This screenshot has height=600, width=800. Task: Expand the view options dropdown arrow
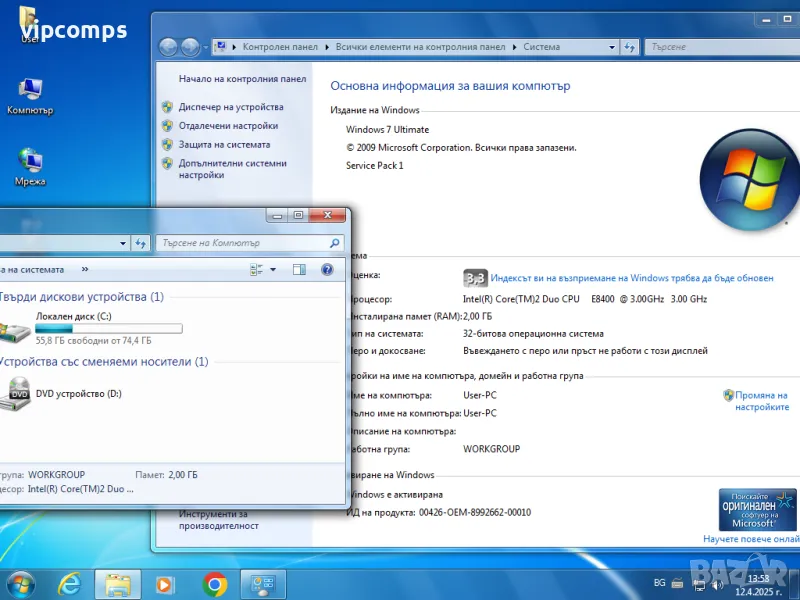point(273,269)
